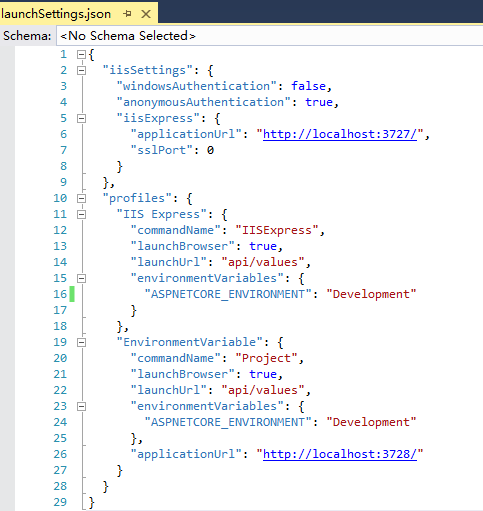Click the true value on line 4

point(319,102)
